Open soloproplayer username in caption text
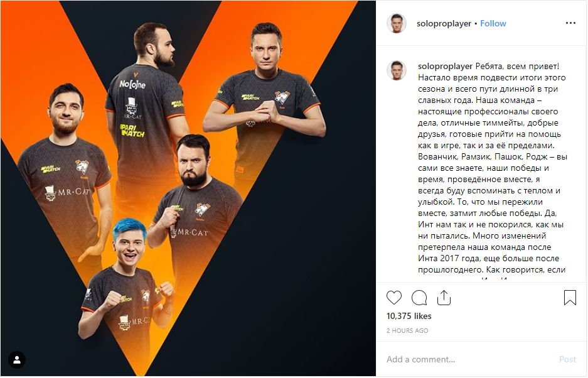 point(445,66)
